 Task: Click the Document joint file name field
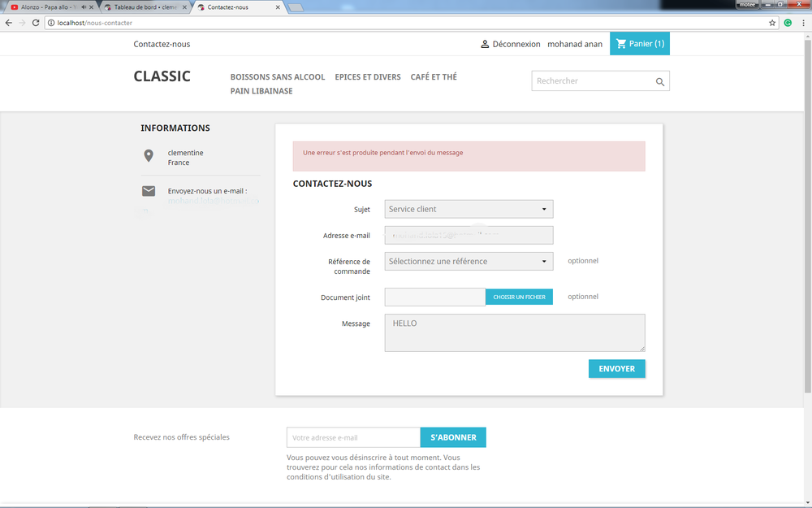pyautogui.click(x=435, y=297)
